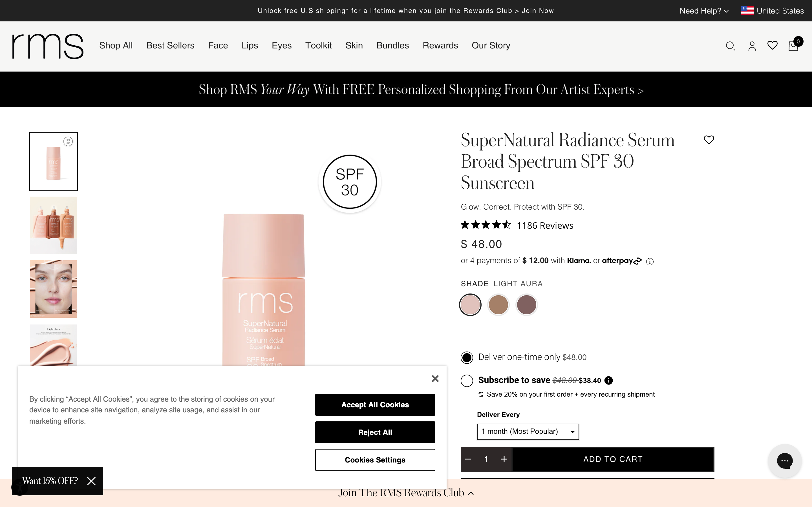The width and height of the screenshot is (812, 507).
Task: Open the header wishlist heart icon
Action: pos(773,45)
